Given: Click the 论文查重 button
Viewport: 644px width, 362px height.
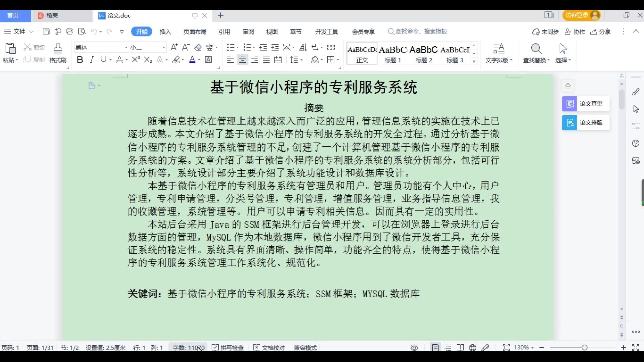Looking at the screenshot, I should click(x=586, y=104).
